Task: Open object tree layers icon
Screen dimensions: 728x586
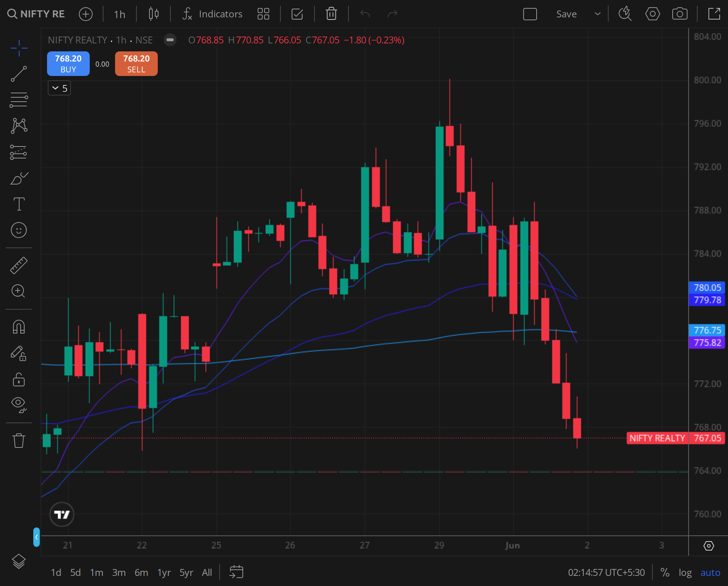Action: (19, 561)
